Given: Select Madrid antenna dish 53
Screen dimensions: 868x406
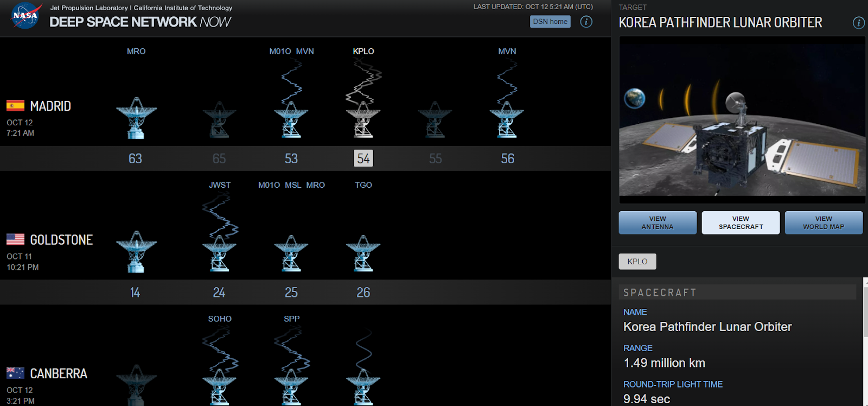Looking at the screenshot, I should (291, 119).
